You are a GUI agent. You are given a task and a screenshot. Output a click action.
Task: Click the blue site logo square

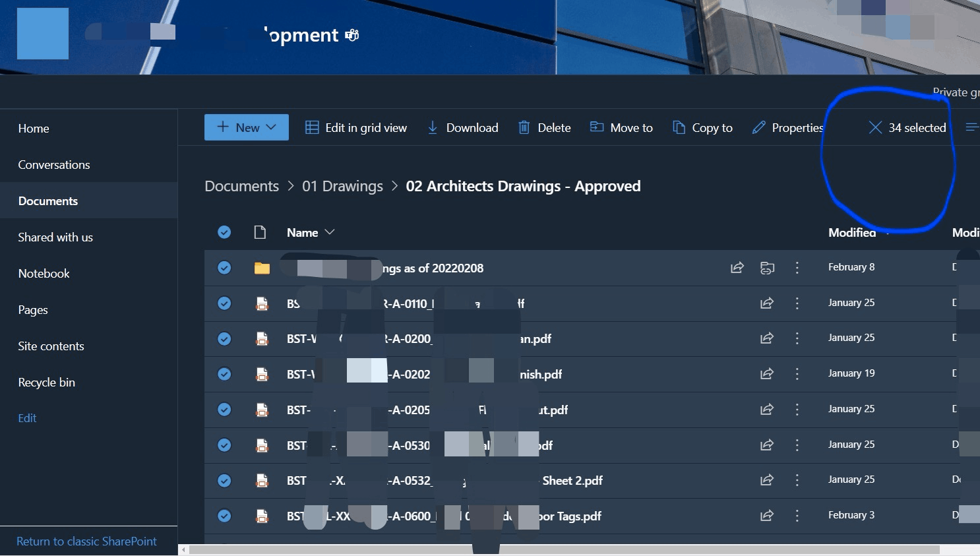click(43, 34)
